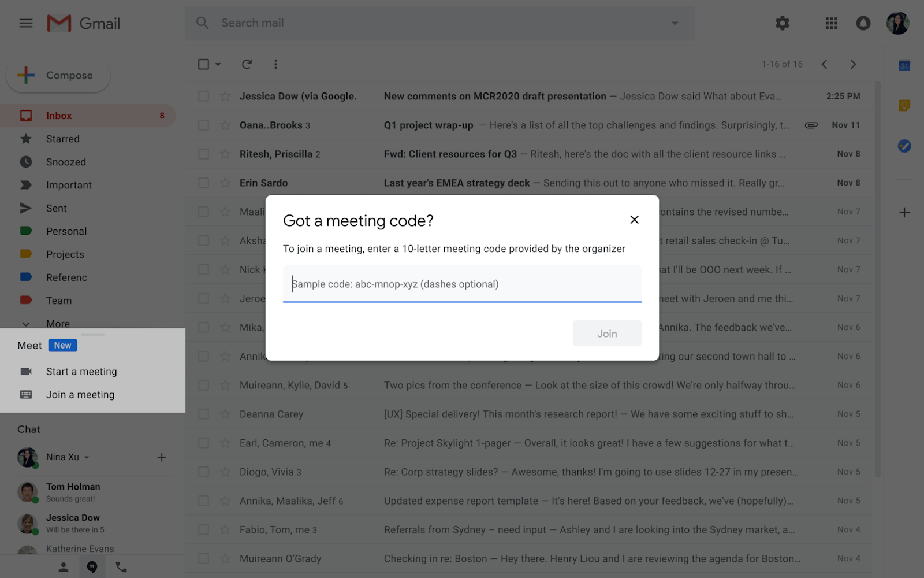Viewport: 924px width, 578px height.
Task: Star Jessica Dow's email
Action: [224, 96]
